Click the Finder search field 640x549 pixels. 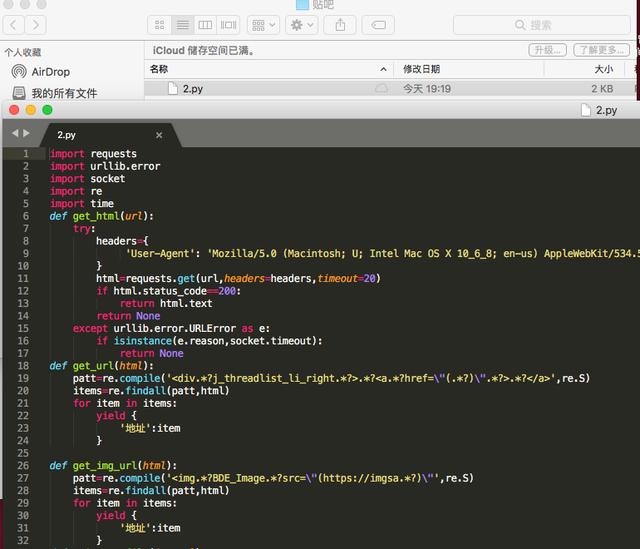[x=542, y=25]
